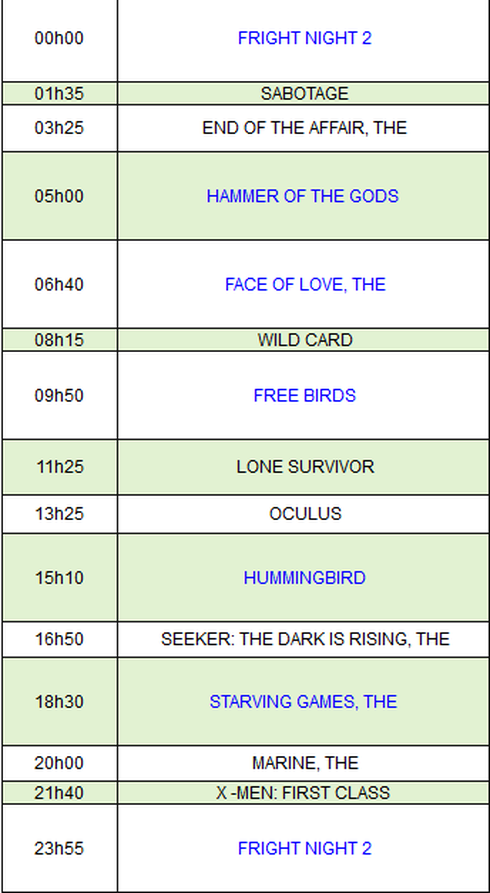The image size is (490, 893).
Task: Click the 21h40 time cell
Action: pos(59,793)
